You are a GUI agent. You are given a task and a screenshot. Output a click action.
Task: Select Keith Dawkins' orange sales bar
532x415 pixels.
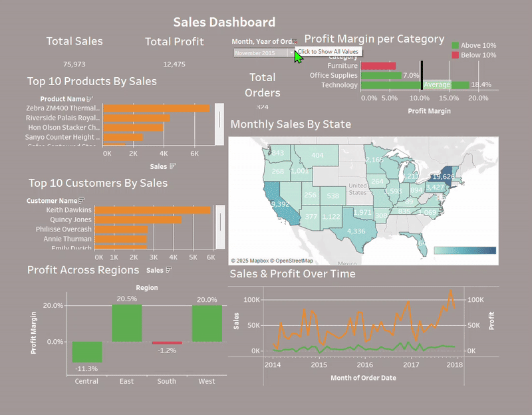(152, 210)
